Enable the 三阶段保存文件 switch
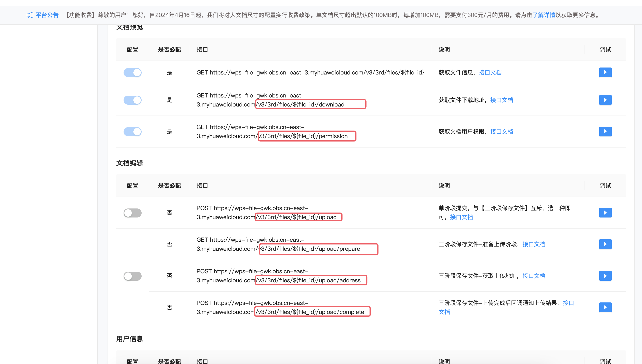This screenshot has height=364, width=642. click(x=133, y=276)
